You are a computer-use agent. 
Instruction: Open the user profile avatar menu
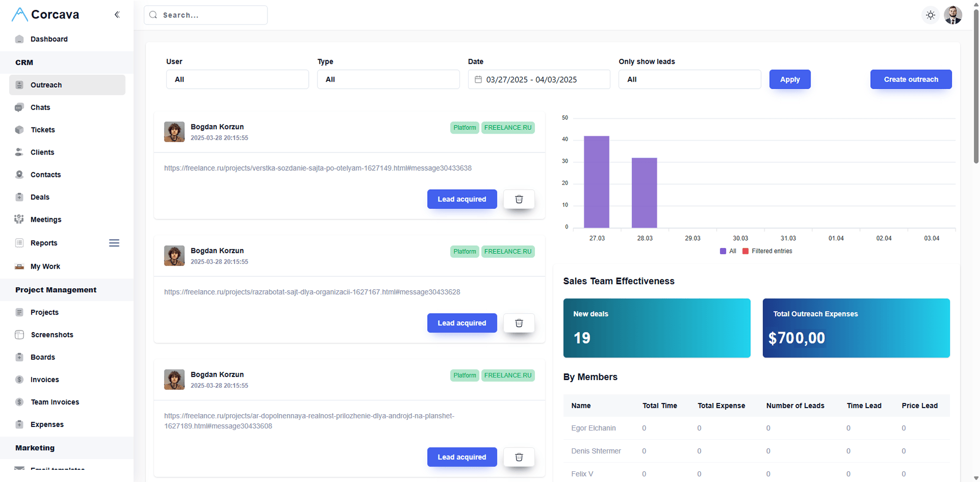(952, 15)
